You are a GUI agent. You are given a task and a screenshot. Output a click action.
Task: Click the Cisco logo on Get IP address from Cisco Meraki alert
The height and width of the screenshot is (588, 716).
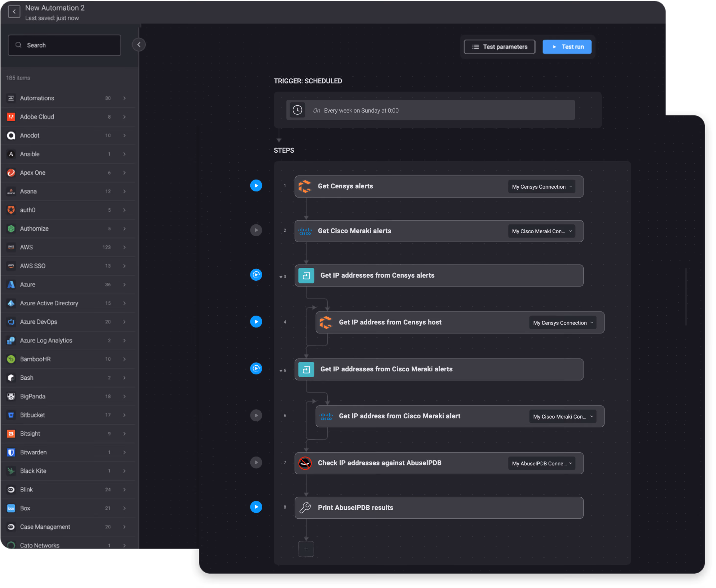(326, 417)
